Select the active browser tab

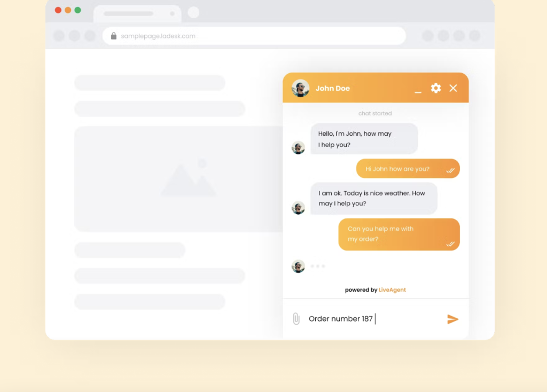137,13
